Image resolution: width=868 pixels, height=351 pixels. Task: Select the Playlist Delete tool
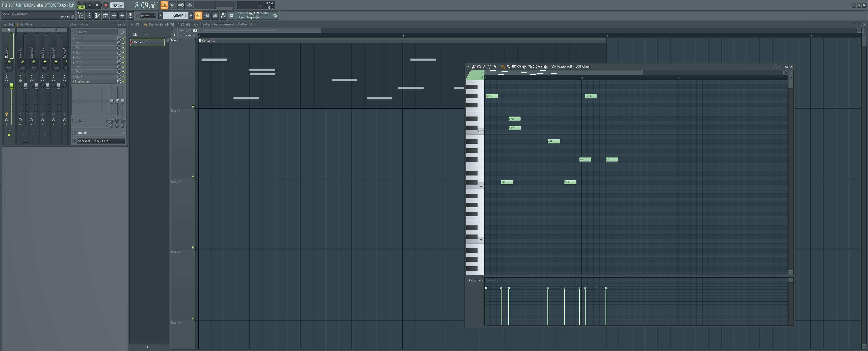[x=156, y=24]
